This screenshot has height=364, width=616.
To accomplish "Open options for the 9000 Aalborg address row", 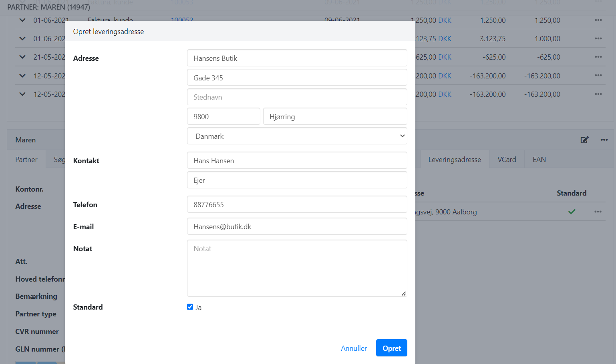I will tap(598, 212).
